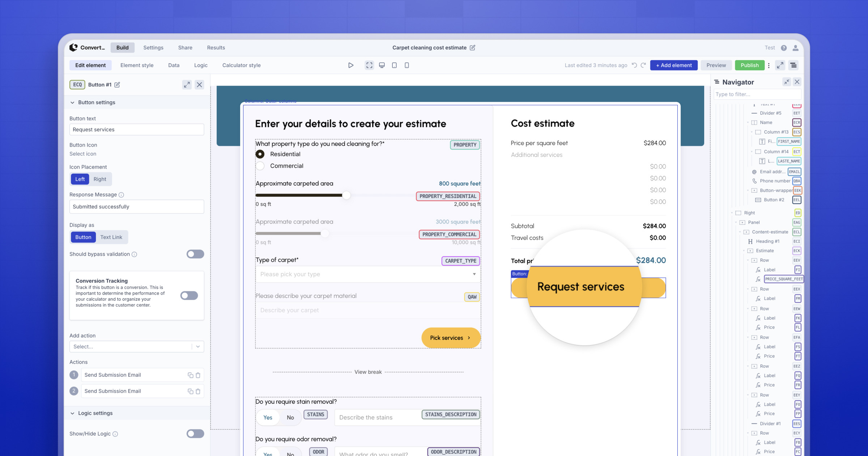This screenshot has width=868, height=456.
Task: Switch to the Logic tab
Action: (201, 65)
